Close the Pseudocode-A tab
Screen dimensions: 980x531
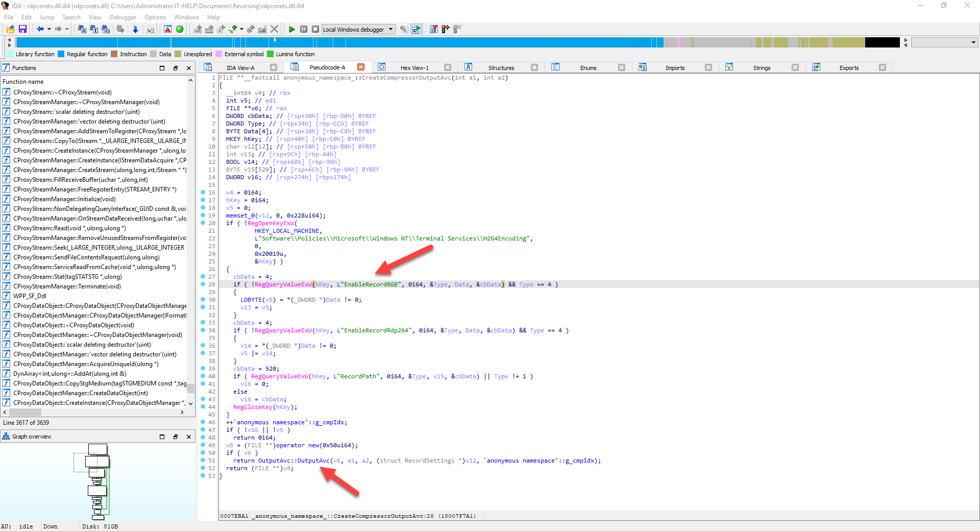[x=361, y=67]
